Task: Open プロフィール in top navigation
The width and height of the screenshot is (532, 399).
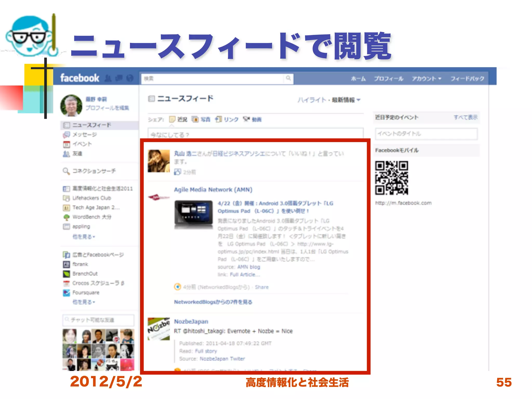Action: click(x=389, y=79)
